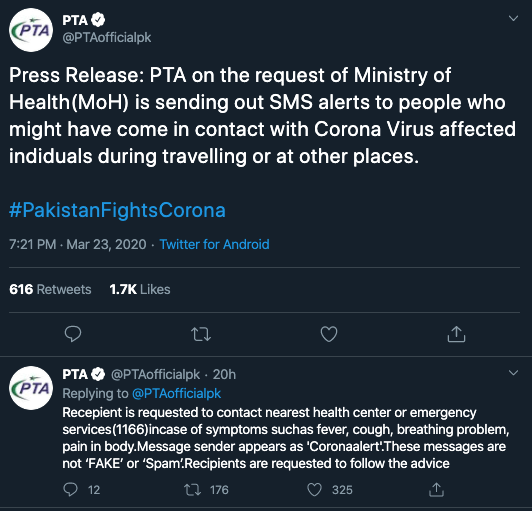Screen dimensions: 532x511
Task: Like the main press release tweet
Action: pyautogui.click(x=329, y=334)
